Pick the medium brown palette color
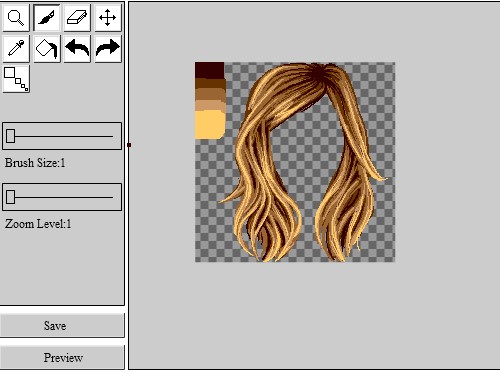Screen dimensions: 500x372 tap(209, 94)
